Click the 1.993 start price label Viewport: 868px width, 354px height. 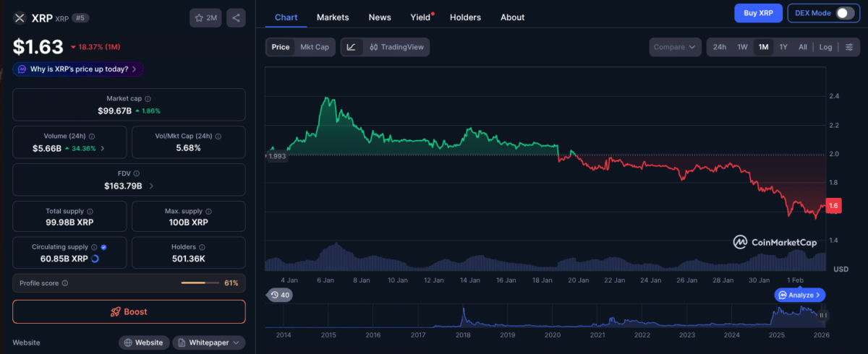click(x=277, y=156)
